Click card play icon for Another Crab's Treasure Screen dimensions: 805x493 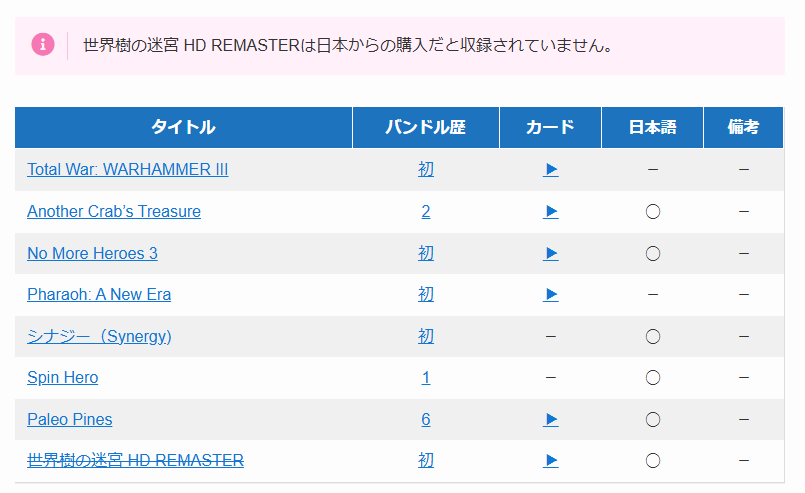click(x=551, y=212)
